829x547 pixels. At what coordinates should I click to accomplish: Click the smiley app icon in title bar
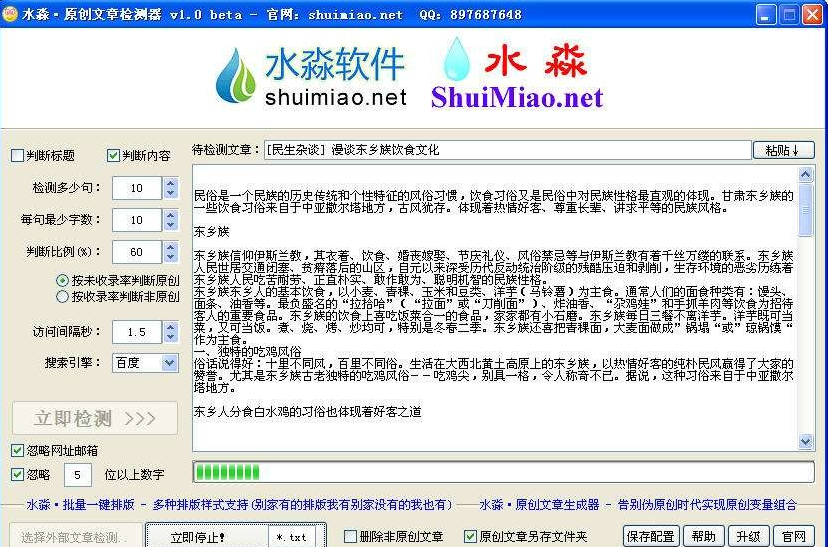click(x=11, y=13)
